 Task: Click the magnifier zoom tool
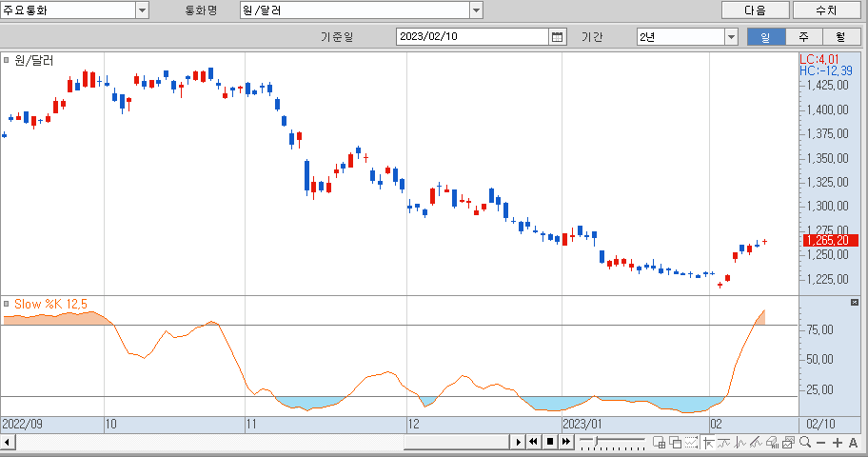[x=805, y=442]
